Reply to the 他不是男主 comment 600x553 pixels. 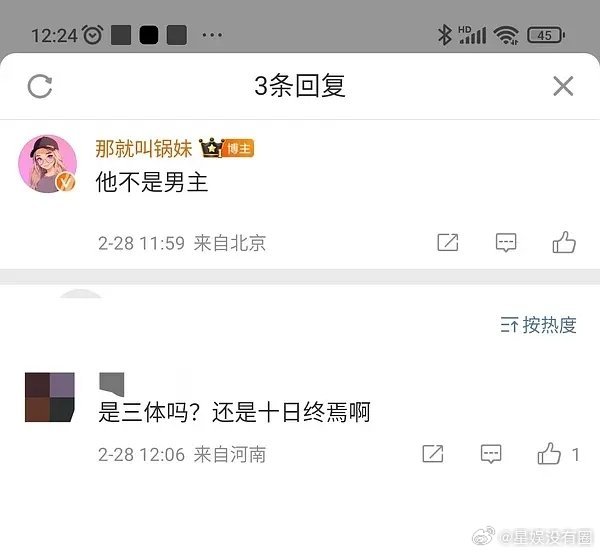[506, 242]
